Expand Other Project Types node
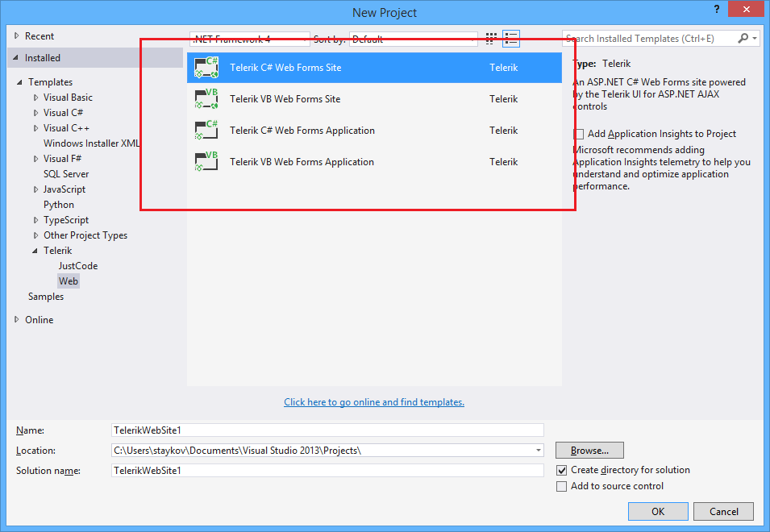This screenshot has height=532, width=770. (x=35, y=235)
